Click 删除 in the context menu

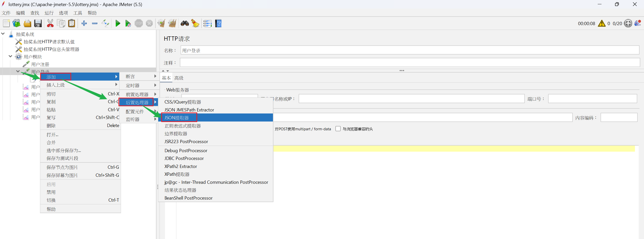(x=80, y=126)
